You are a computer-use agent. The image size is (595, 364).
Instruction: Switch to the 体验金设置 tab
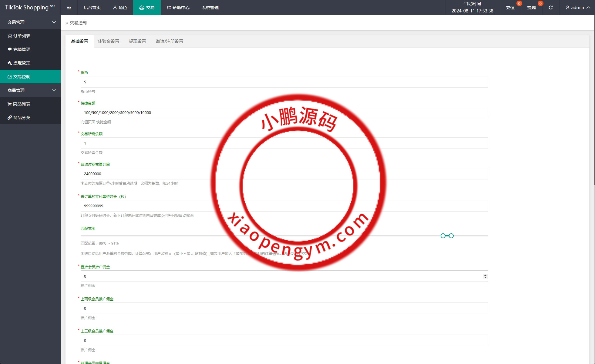tap(109, 41)
